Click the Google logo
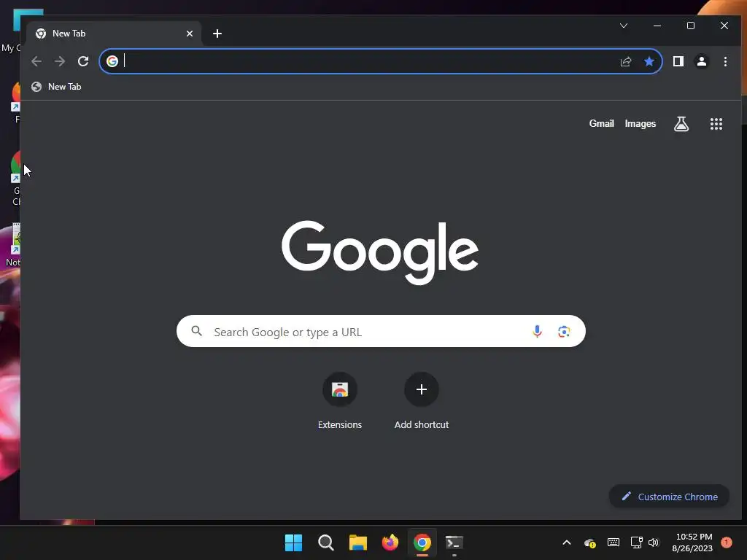 coord(379,252)
